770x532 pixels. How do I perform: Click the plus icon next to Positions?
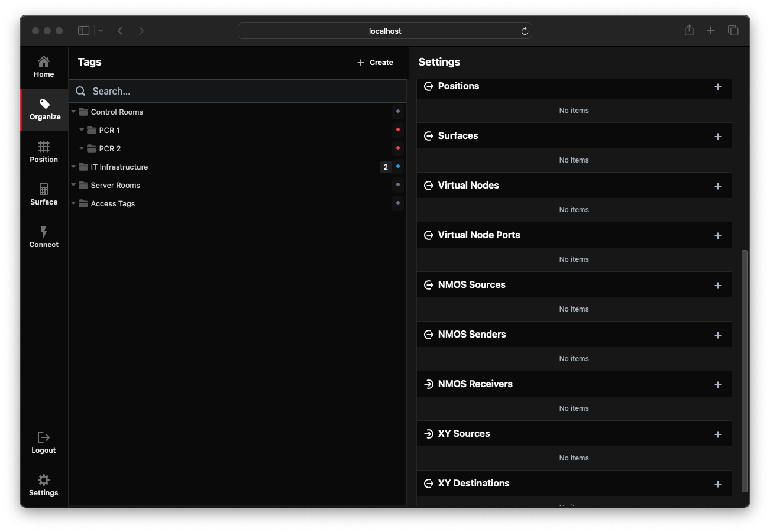pos(717,87)
